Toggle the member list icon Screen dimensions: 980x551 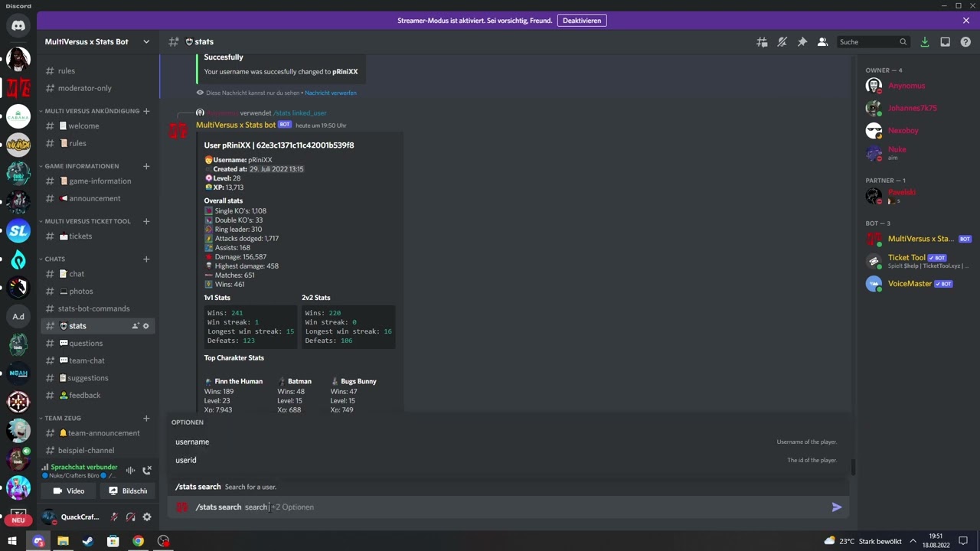coord(822,42)
